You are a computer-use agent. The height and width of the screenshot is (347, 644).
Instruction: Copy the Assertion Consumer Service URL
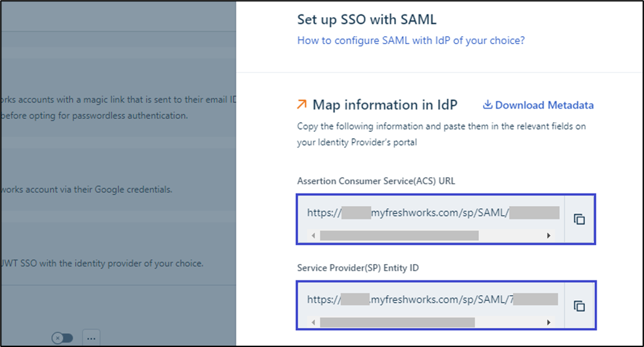580,219
